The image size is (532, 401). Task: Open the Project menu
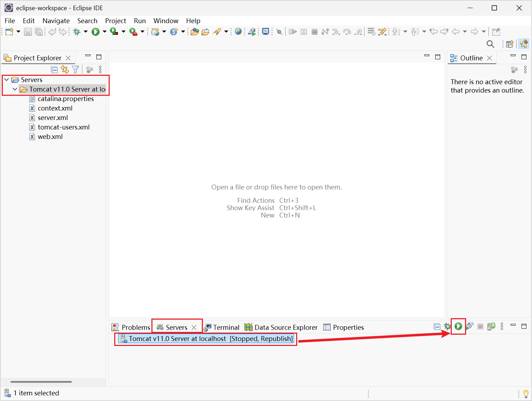click(x=116, y=21)
